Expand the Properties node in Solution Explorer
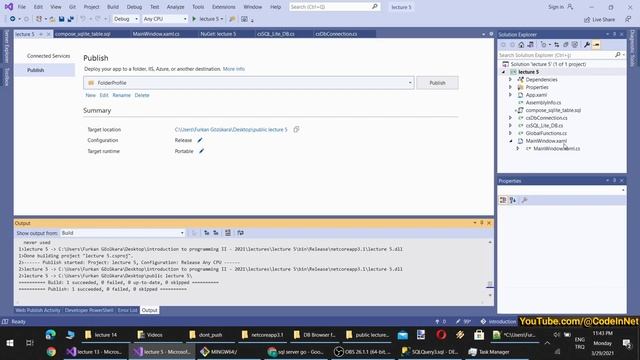640x360 pixels. [510, 87]
